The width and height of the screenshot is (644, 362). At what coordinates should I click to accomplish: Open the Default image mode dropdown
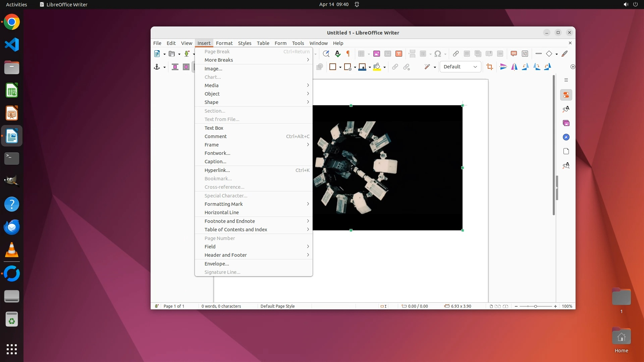pyautogui.click(x=460, y=67)
